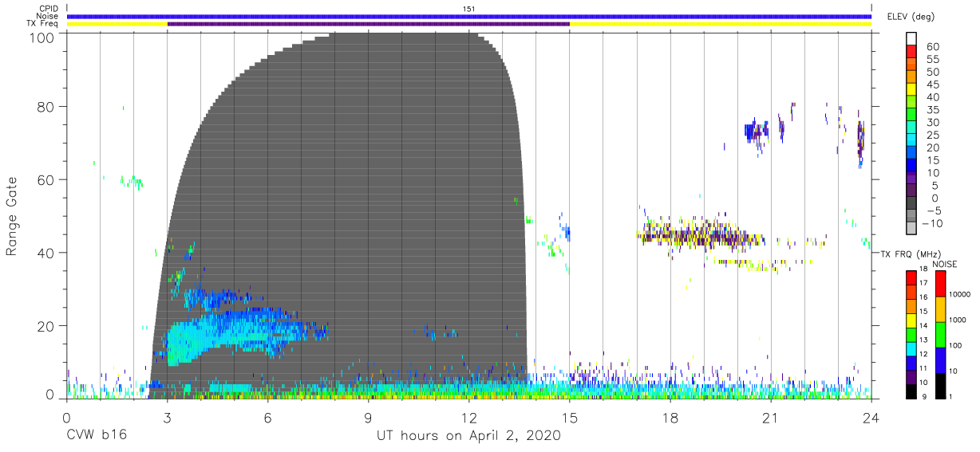Click the black 9–10 MHz TX frequency swatch
Image resolution: width=980 pixels, height=452 pixels.
tap(911, 391)
